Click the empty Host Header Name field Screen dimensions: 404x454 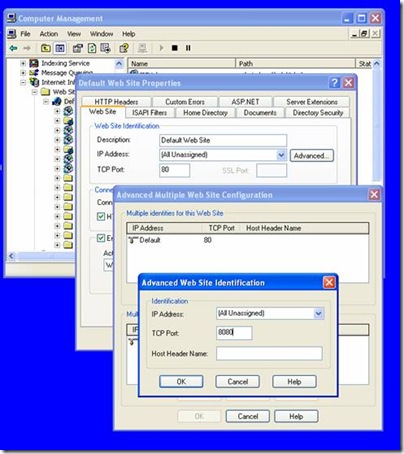pyautogui.click(x=269, y=353)
